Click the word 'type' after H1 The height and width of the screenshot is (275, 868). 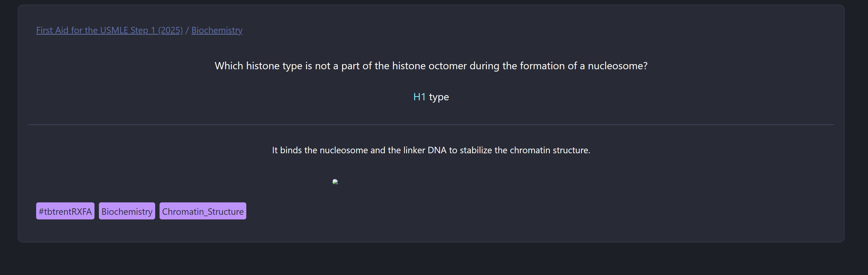(x=439, y=97)
